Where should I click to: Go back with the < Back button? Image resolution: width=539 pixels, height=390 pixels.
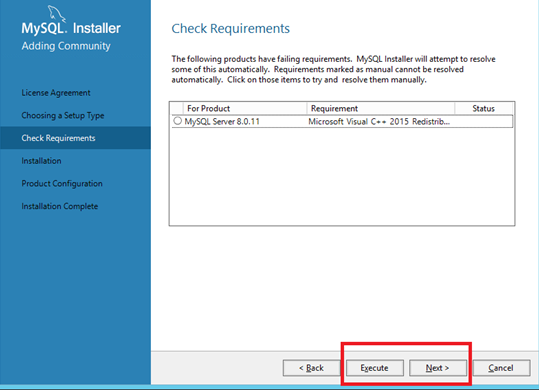tap(311, 368)
